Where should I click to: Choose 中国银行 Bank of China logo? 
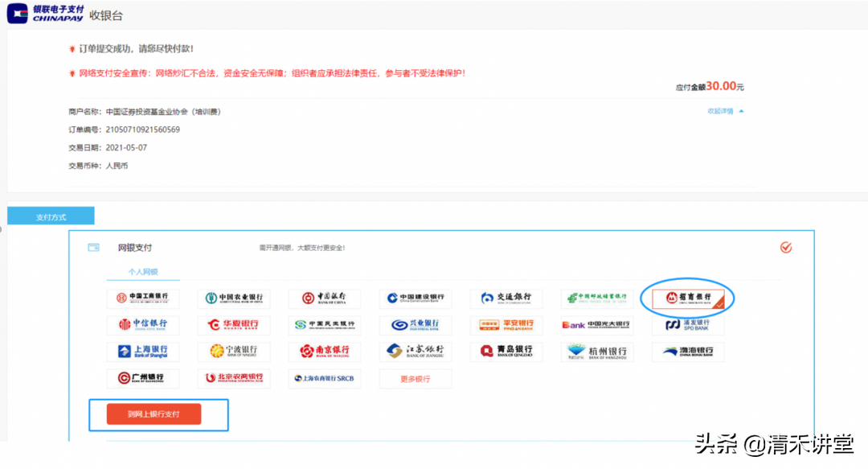[x=325, y=298]
